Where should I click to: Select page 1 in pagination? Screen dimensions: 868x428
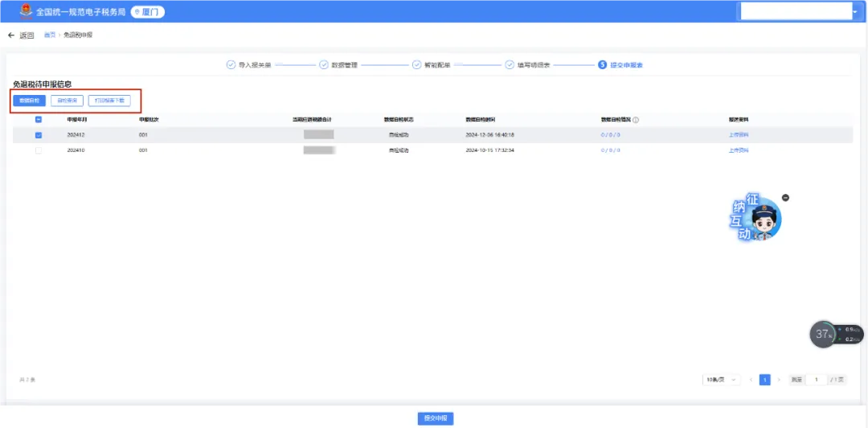click(x=764, y=380)
